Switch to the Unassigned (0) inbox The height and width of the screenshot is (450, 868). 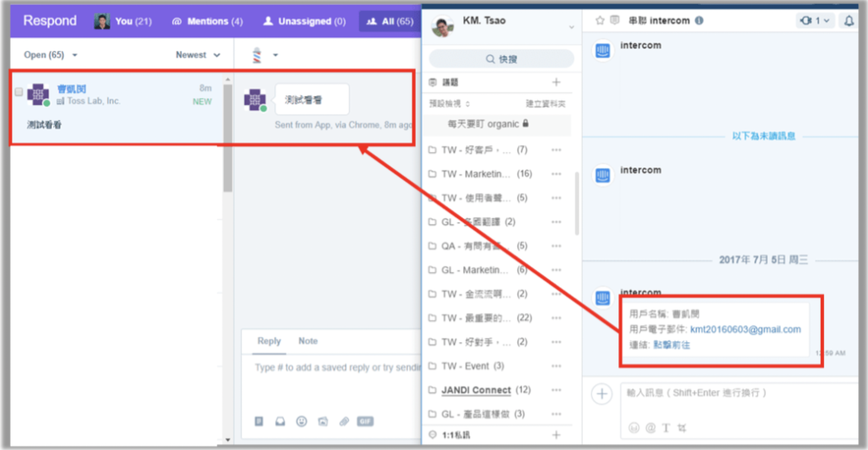click(304, 21)
